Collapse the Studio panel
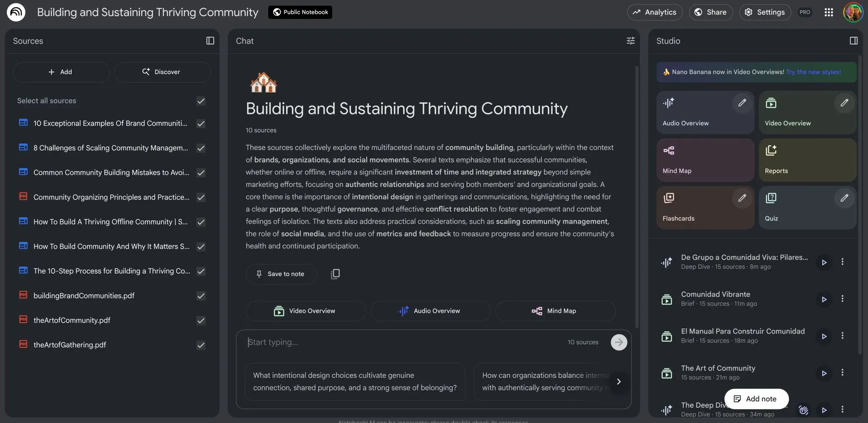Viewport: 868px width, 423px height. point(854,41)
